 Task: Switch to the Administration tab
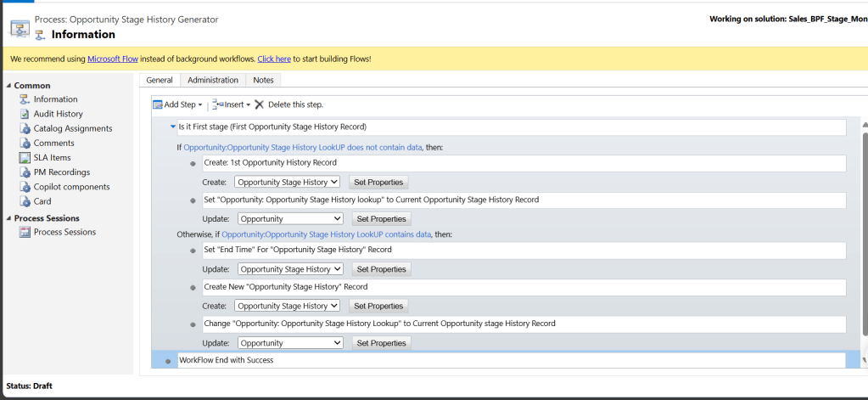(213, 81)
